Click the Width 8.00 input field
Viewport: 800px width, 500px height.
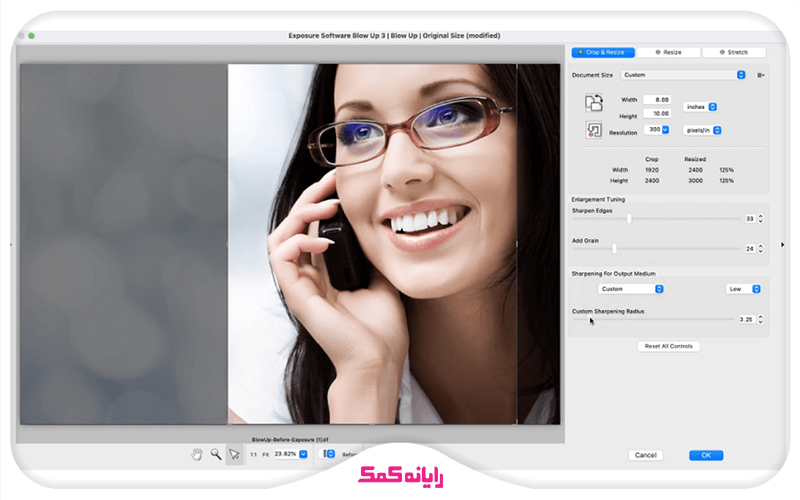[x=657, y=99]
